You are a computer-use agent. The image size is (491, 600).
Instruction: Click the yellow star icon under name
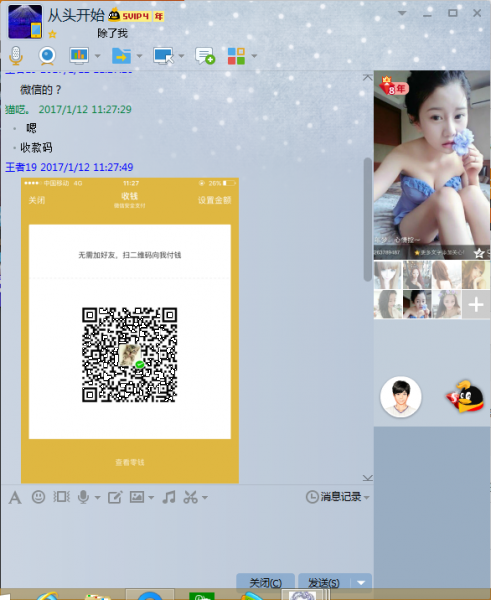pos(52,34)
